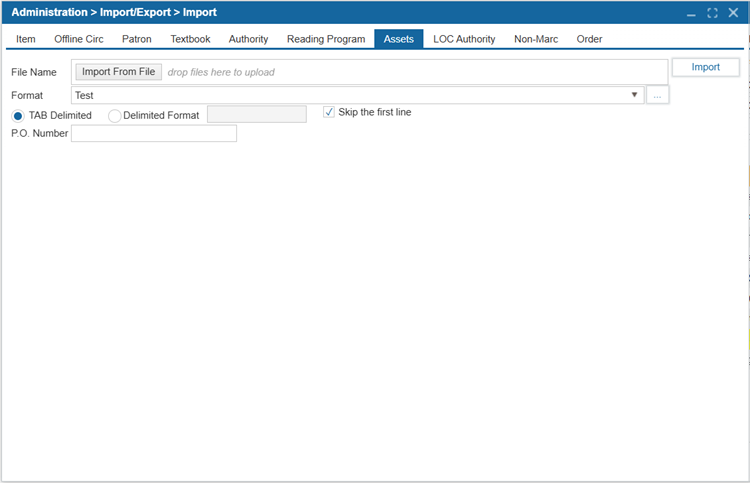Image resolution: width=750 pixels, height=483 pixels.
Task: Uncheck Skip the first line checkbox
Action: click(329, 112)
